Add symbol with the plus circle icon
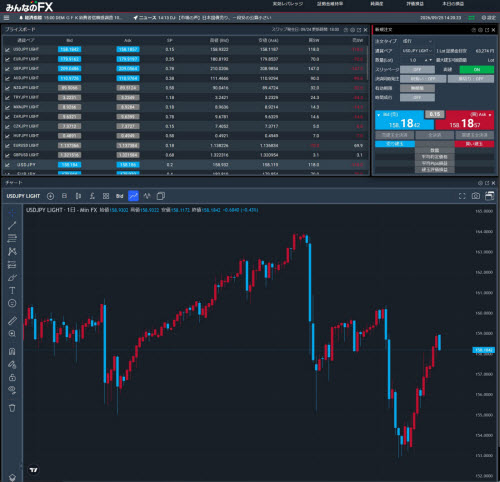Viewport: 500px width, 482px height. (50, 196)
